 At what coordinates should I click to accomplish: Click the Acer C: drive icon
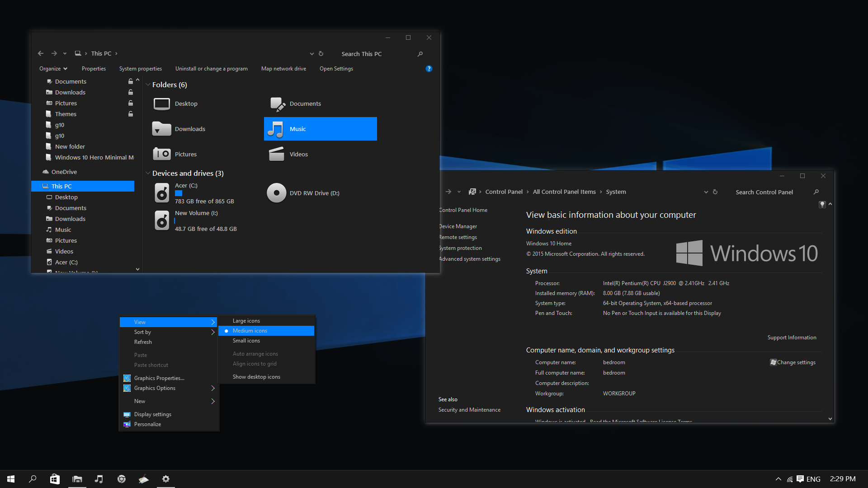(x=161, y=192)
